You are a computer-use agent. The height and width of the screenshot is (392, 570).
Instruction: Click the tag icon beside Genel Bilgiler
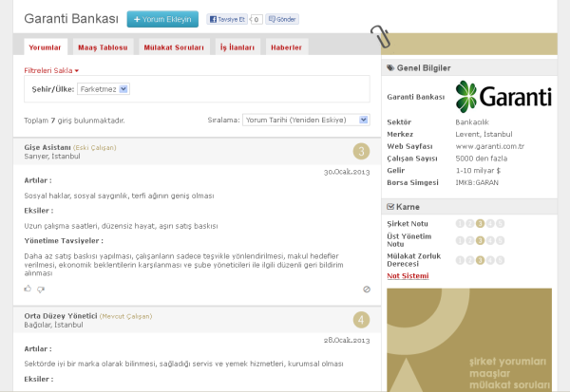coord(390,67)
